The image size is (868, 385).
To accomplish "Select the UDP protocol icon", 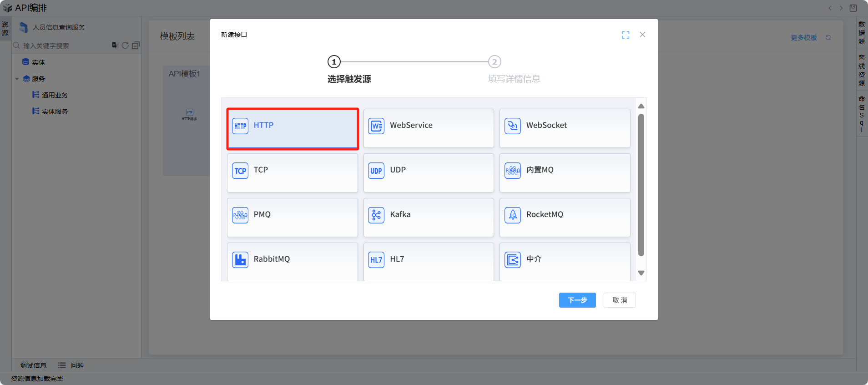I will (x=376, y=171).
